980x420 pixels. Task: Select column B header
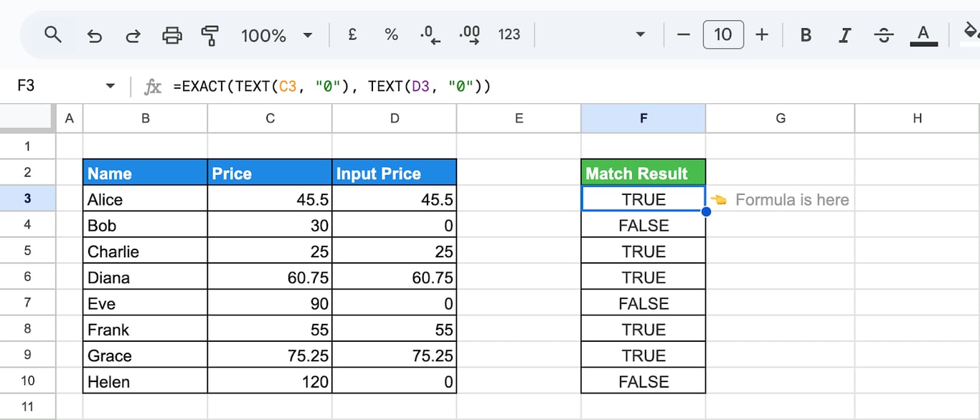[x=146, y=118]
